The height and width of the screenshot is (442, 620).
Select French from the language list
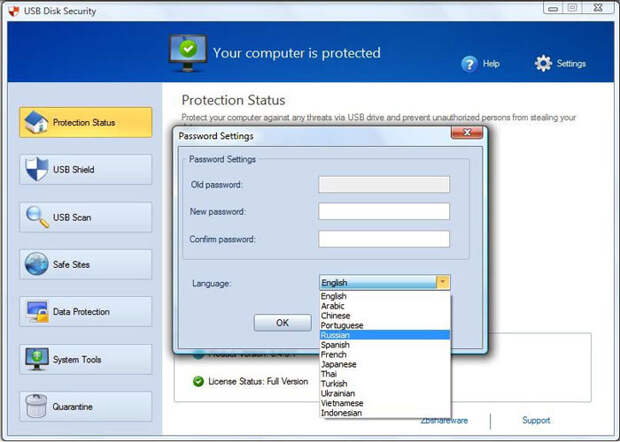[385, 355]
